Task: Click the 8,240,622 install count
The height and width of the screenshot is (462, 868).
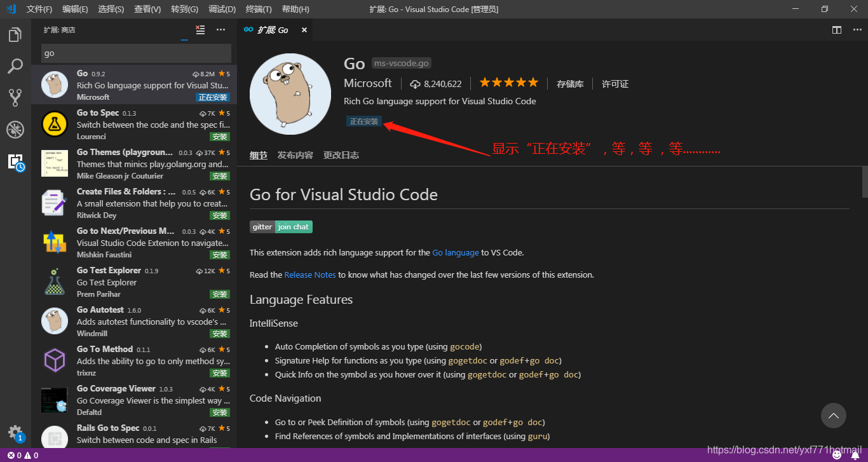Action: pyautogui.click(x=436, y=84)
